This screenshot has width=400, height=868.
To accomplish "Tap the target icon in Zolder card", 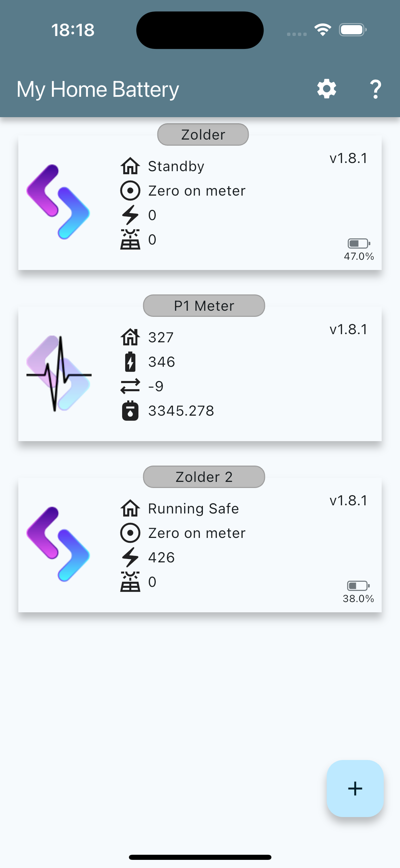I will pyautogui.click(x=130, y=191).
